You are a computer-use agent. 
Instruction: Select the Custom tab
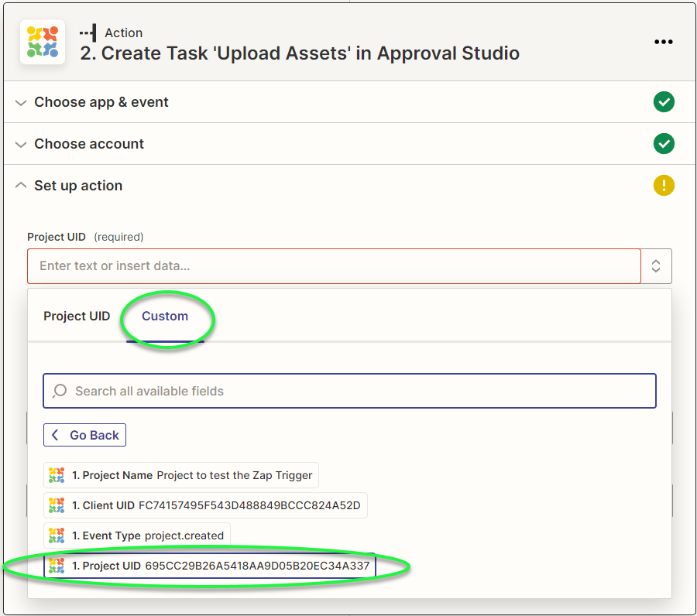pyautogui.click(x=165, y=316)
